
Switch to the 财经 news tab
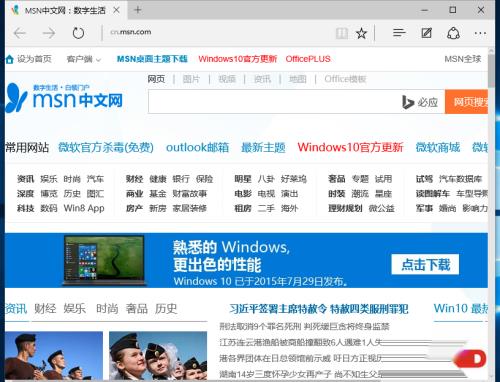[45, 308]
